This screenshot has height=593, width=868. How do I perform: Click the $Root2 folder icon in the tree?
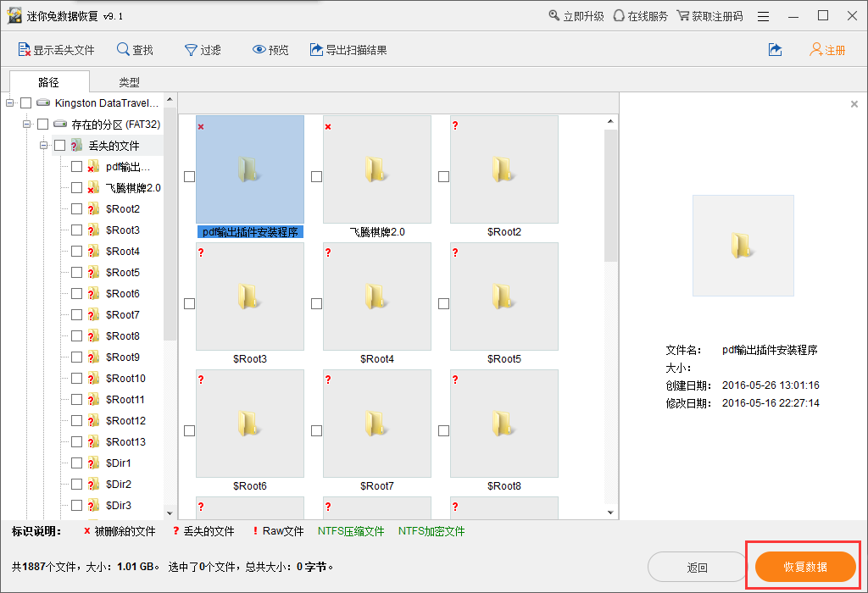pyautogui.click(x=93, y=209)
